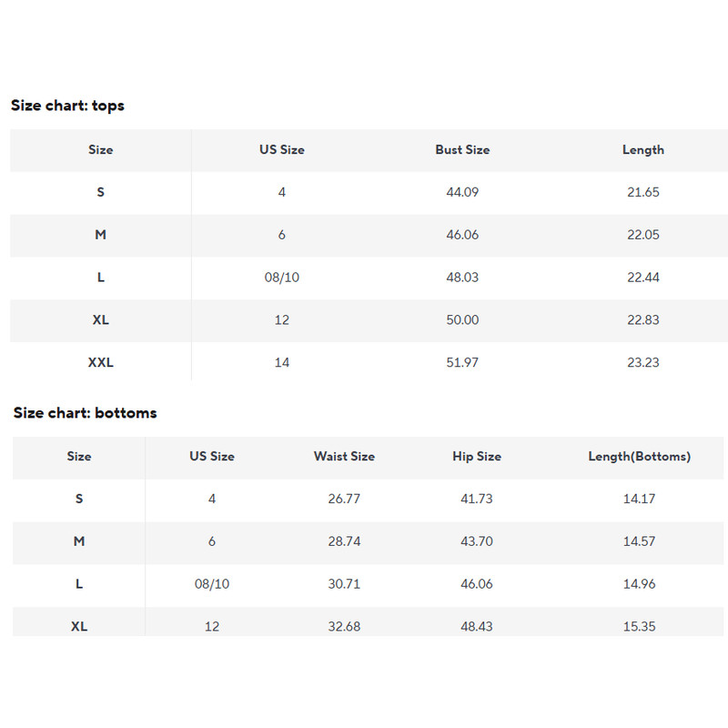This screenshot has height=728, width=728.
Task: Click waist size value 26.77
Action: 344,500
